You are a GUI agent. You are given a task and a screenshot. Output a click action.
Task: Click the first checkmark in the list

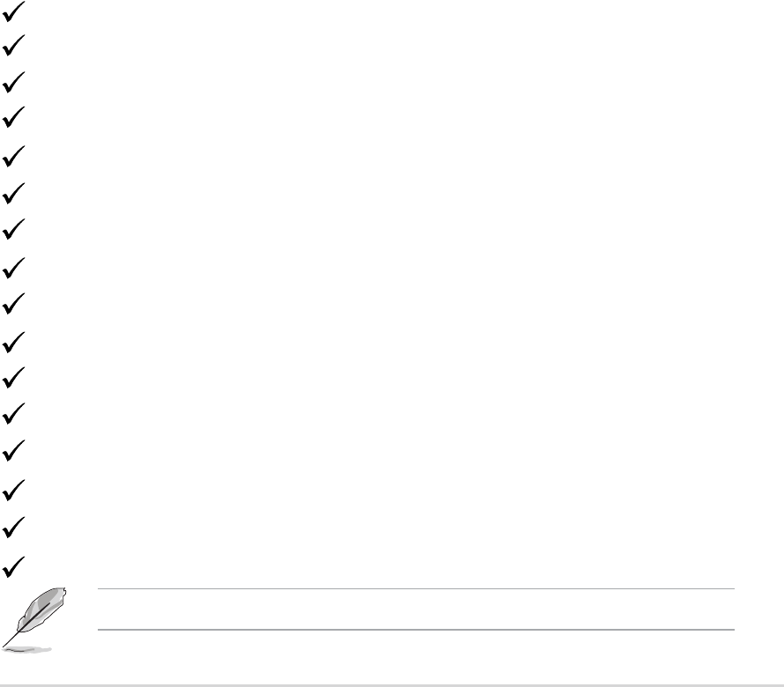14,11
